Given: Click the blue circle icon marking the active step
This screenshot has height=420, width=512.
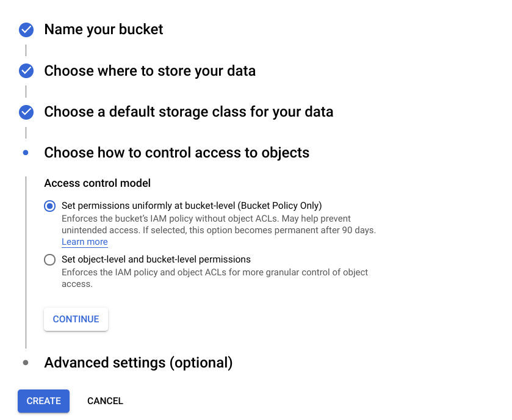Looking at the screenshot, I should tap(26, 153).
